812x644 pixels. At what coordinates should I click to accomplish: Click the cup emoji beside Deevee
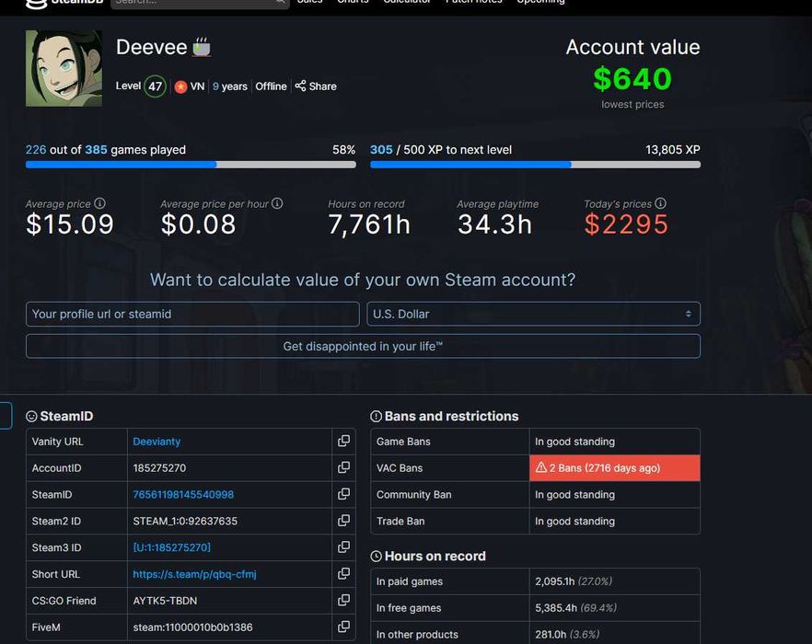[202, 47]
